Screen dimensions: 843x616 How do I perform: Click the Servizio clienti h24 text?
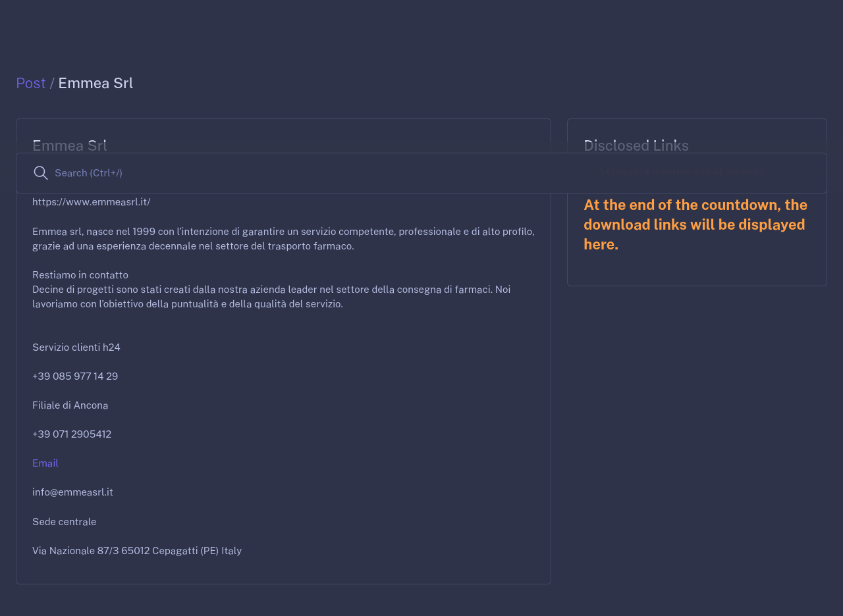pos(76,347)
